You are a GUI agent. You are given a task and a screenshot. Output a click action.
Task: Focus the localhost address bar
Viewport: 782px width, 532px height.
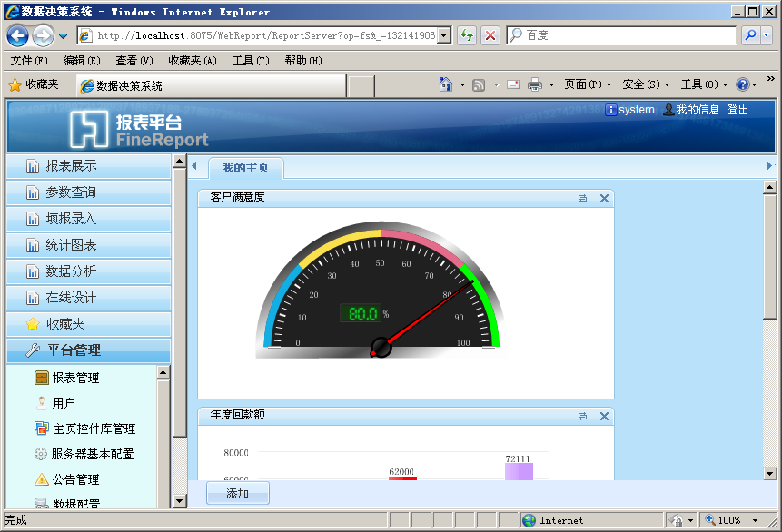258,35
